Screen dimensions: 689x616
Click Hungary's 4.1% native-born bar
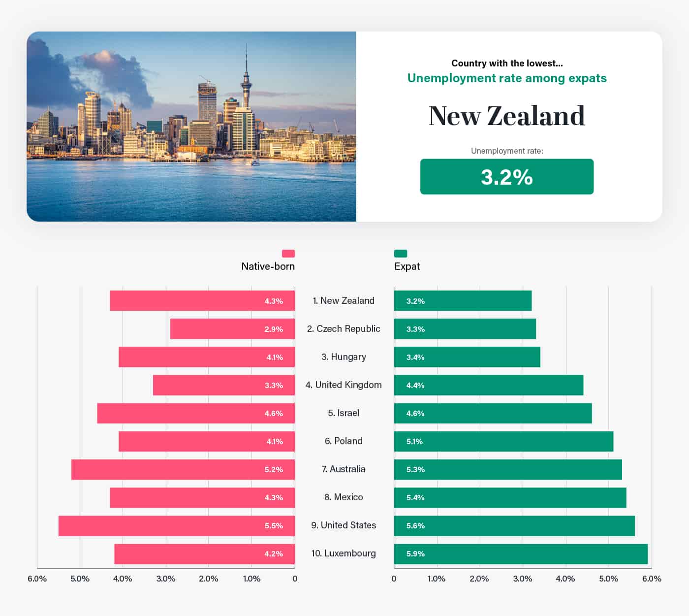207,357
